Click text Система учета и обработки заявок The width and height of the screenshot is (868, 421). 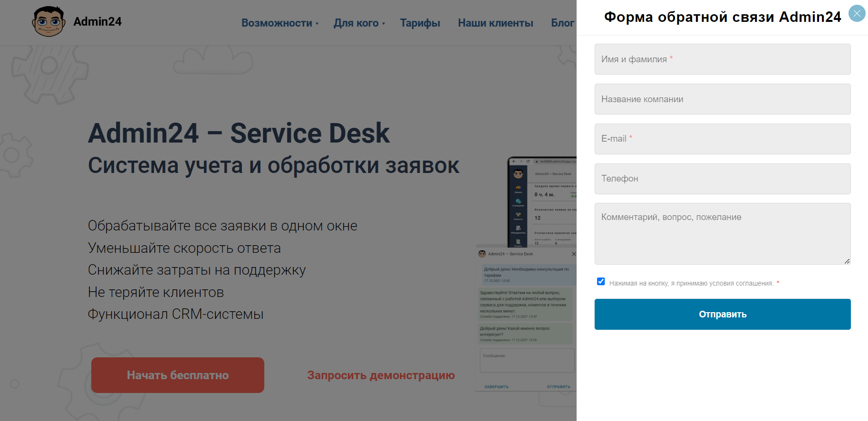[274, 165]
